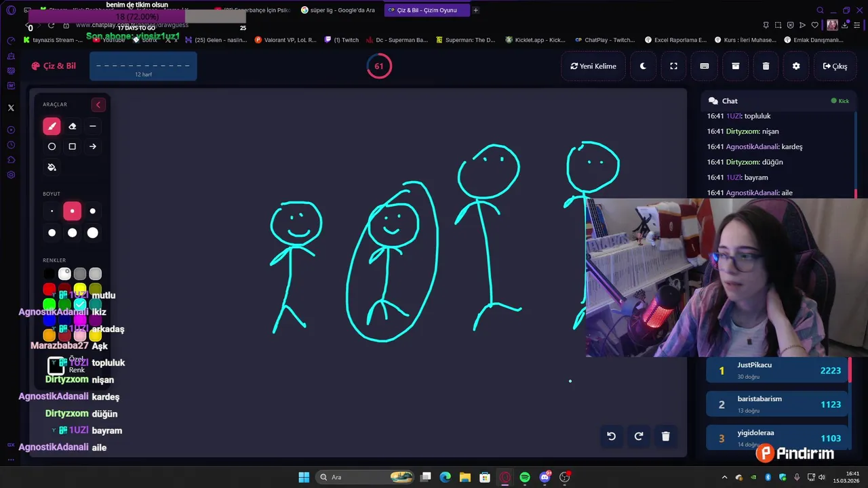Select the cyan color swatch with checkmark
This screenshot has width=868, height=488.
coord(80,304)
